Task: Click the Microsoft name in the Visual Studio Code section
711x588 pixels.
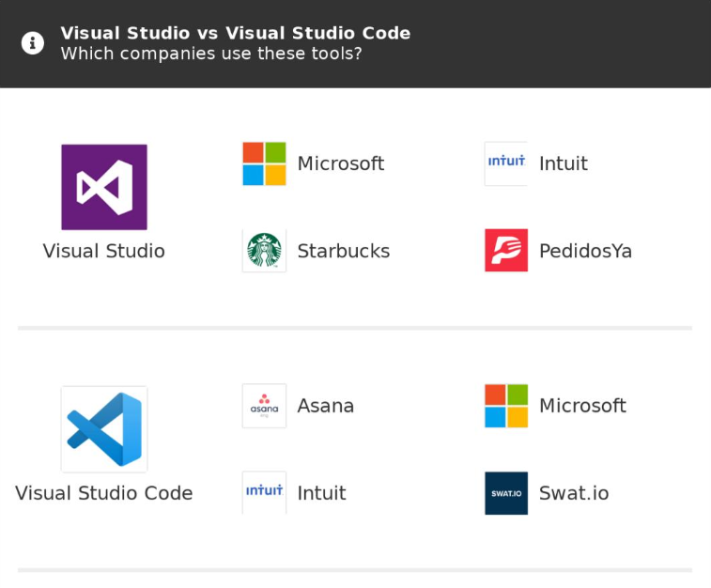Action: click(x=582, y=406)
